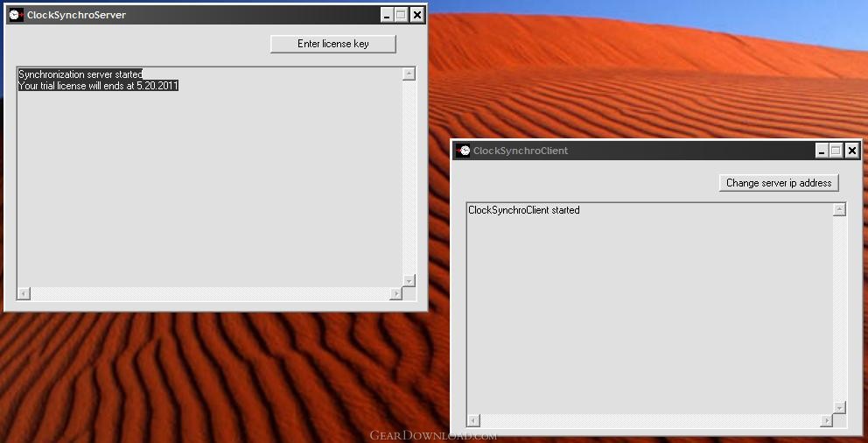The height and width of the screenshot is (443, 868).
Task: Click client log scroll down arrow
Action: point(840,408)
